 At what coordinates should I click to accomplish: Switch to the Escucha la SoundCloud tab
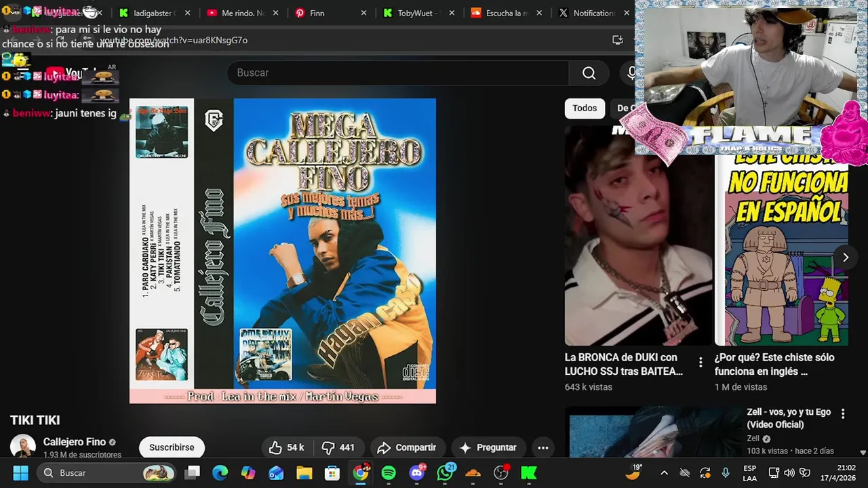pyautogui.click(x=500, y=13)
